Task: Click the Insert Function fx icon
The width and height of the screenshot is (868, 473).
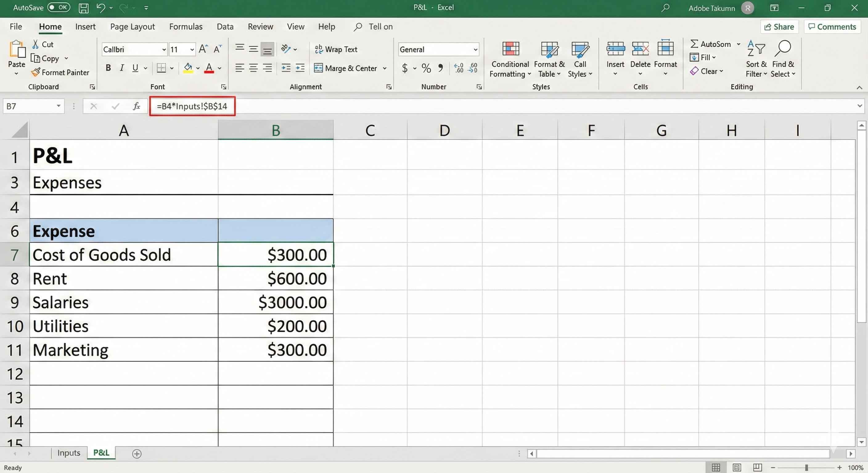Action: coord(137,106)
